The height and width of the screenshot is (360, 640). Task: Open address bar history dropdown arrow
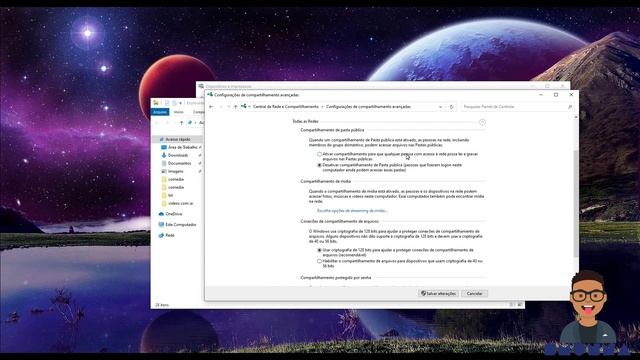[440, 107]
